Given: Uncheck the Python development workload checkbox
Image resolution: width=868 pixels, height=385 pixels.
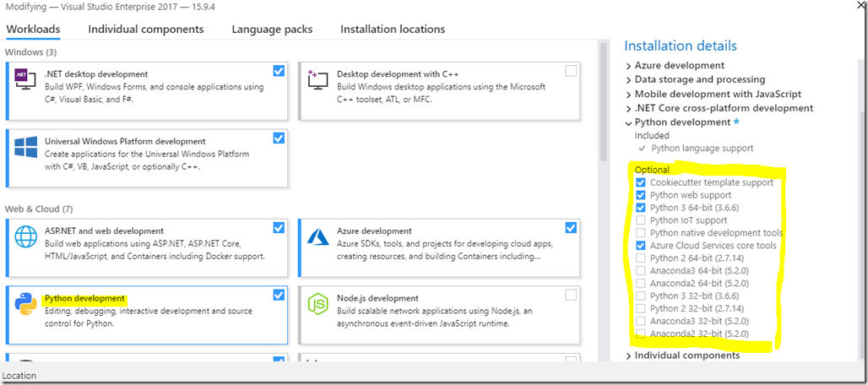Looking at the screenshot, I should [279, 296].
